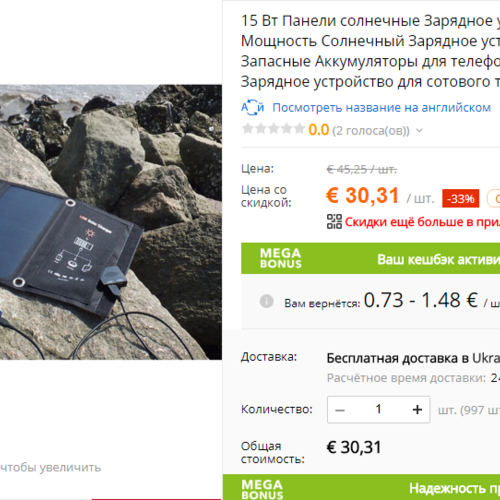Image resolution: width=500 pixels, height=500 pixels.
Task: Click the -33% discount badge
Action: [x=461, y=198]
